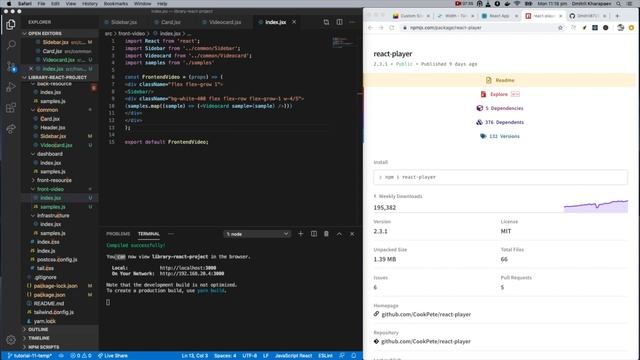640x360 pixels.
Task: Change indentation via Spaces: 4
Action: (x=225, y=356)
